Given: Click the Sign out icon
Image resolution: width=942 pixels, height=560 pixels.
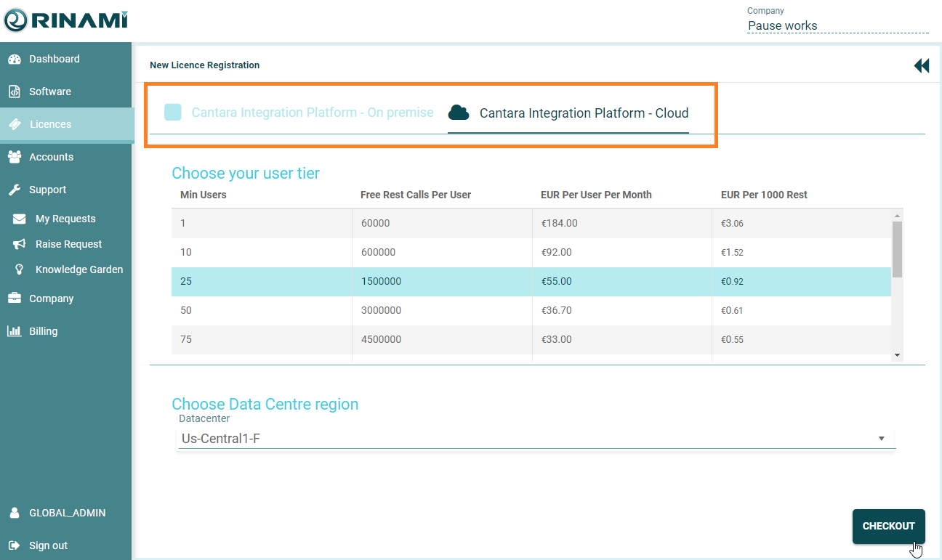Looking at the screenshot, I should click(15, 545).
